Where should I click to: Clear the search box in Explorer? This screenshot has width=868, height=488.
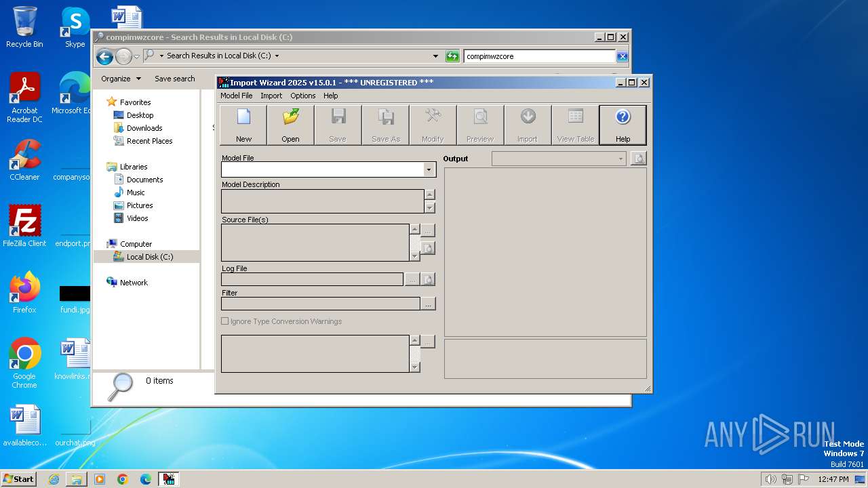(x=622, y=56)
